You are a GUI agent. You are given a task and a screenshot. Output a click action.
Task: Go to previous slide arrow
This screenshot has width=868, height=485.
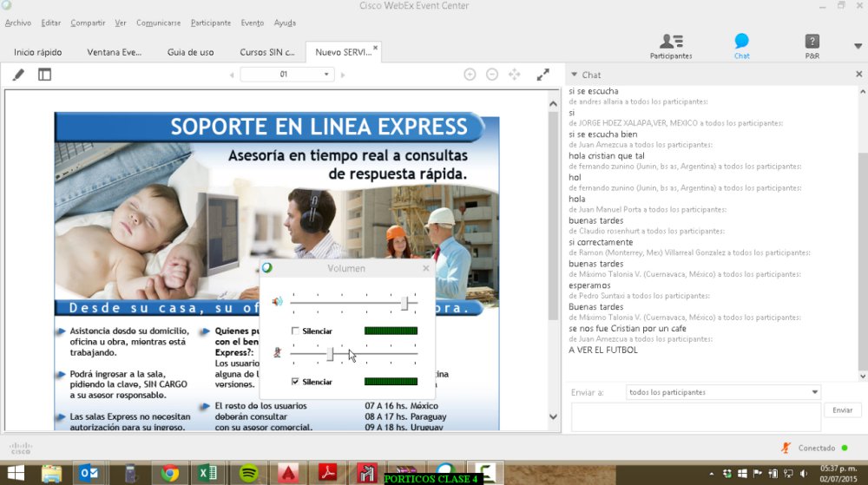tap(232, 75)
